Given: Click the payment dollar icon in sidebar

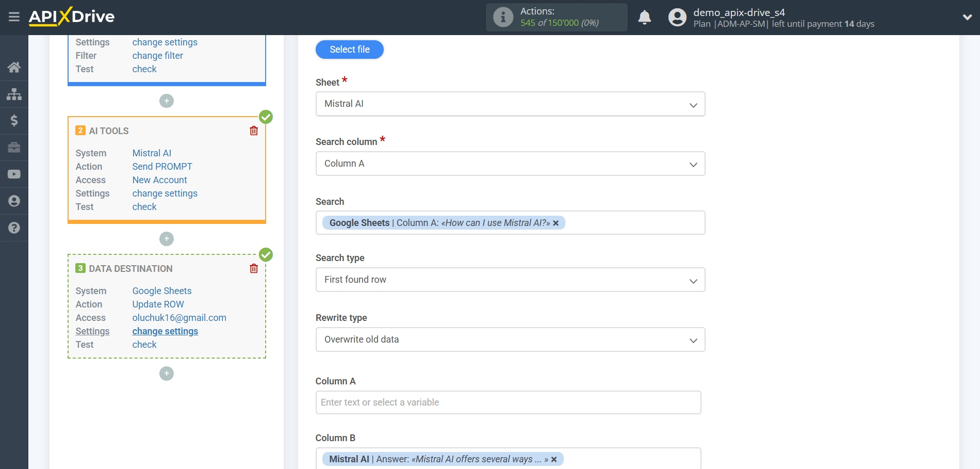Looking at the screenshot, I should click(x=14, y=121).
